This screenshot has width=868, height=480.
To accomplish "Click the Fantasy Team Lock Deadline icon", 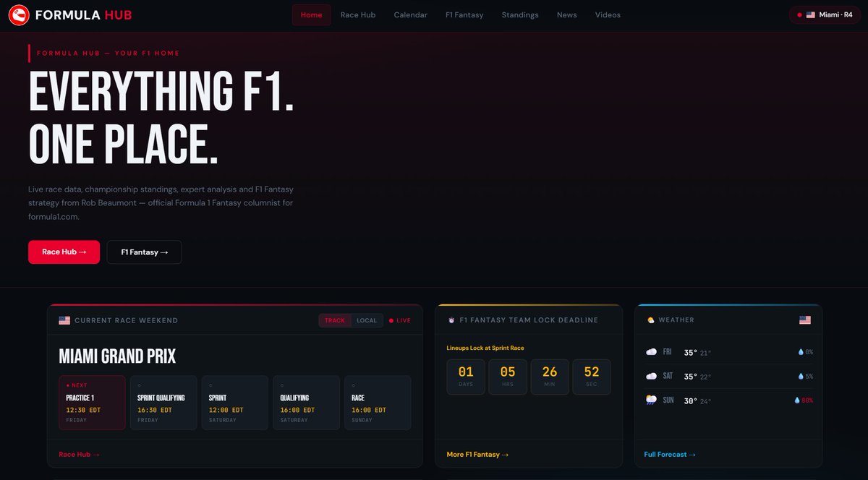I will (x=452, y=320).
